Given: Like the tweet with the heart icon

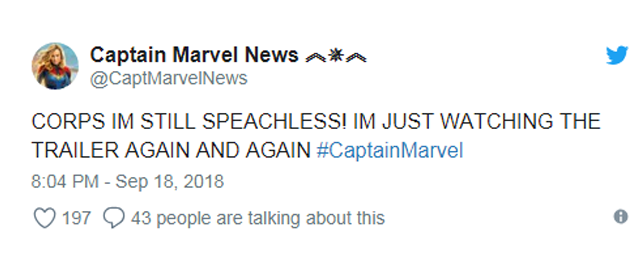Looking at the screenshot, I should (44, 217).
